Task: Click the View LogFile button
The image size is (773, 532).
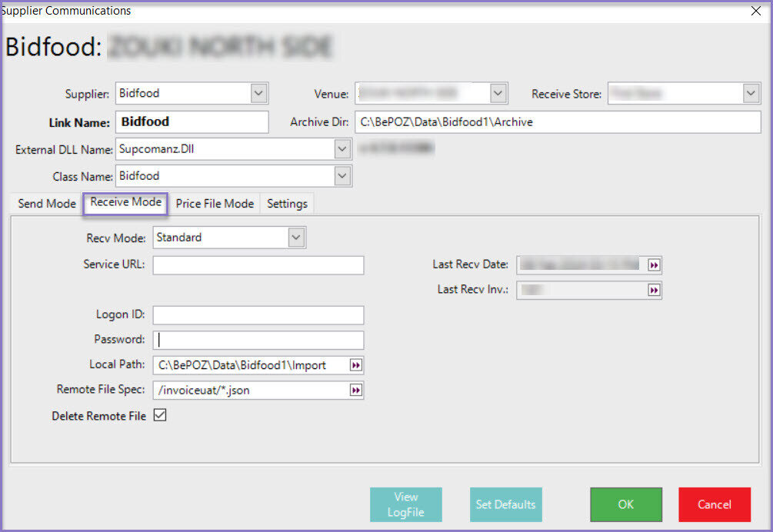Action: 405,504
